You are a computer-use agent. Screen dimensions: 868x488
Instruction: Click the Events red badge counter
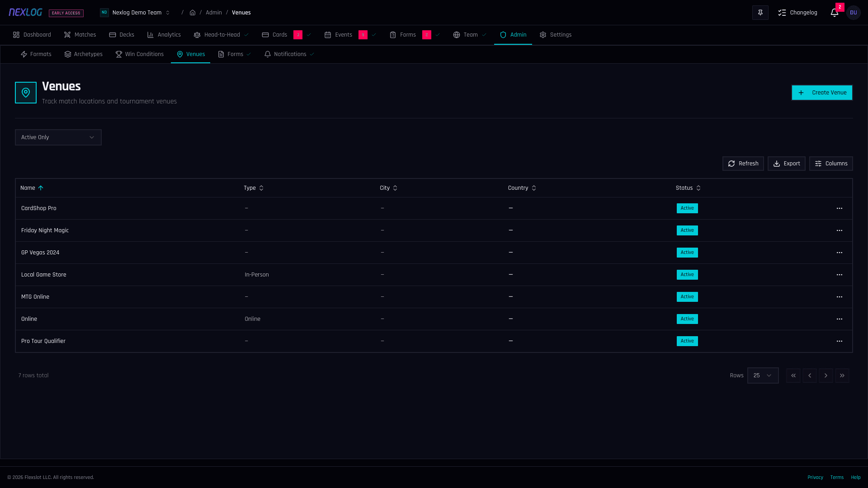pyautogui.click(x=363, y=35)
